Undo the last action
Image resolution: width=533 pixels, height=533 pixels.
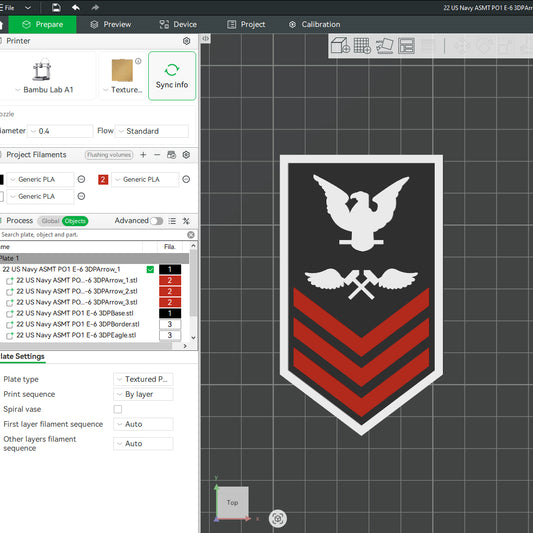pyautogui.click(x=75, y=7)
